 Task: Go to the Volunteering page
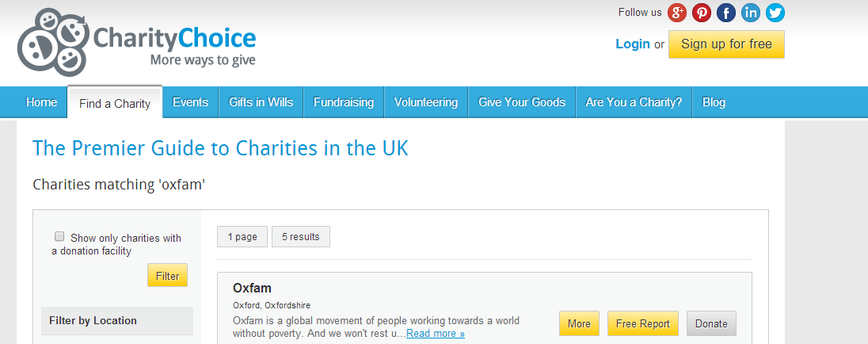(426, 102)
